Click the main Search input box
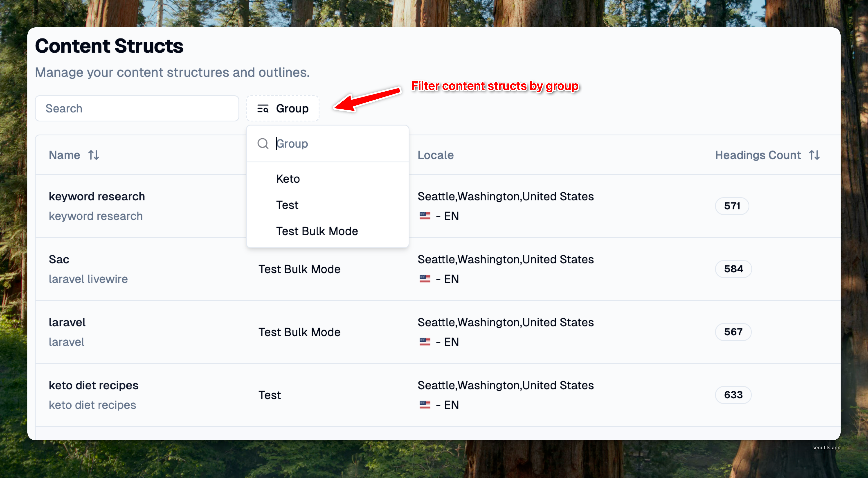 [x=137, y=109]
